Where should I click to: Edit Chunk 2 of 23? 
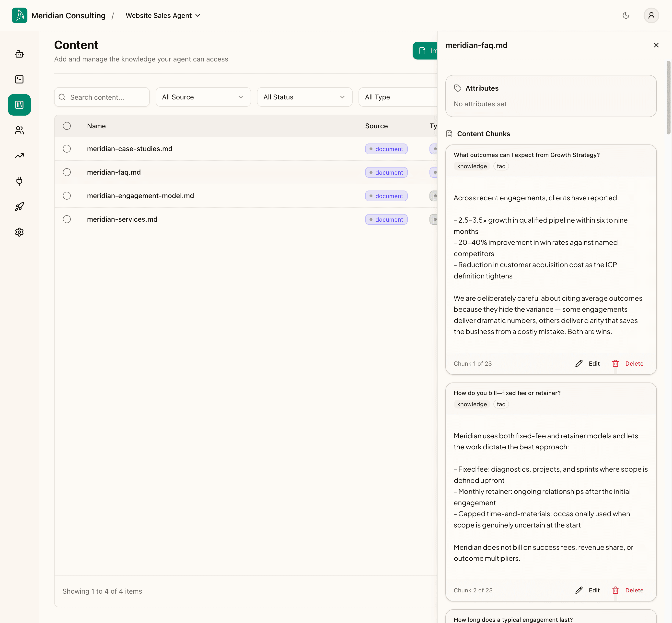coord(588,590)
